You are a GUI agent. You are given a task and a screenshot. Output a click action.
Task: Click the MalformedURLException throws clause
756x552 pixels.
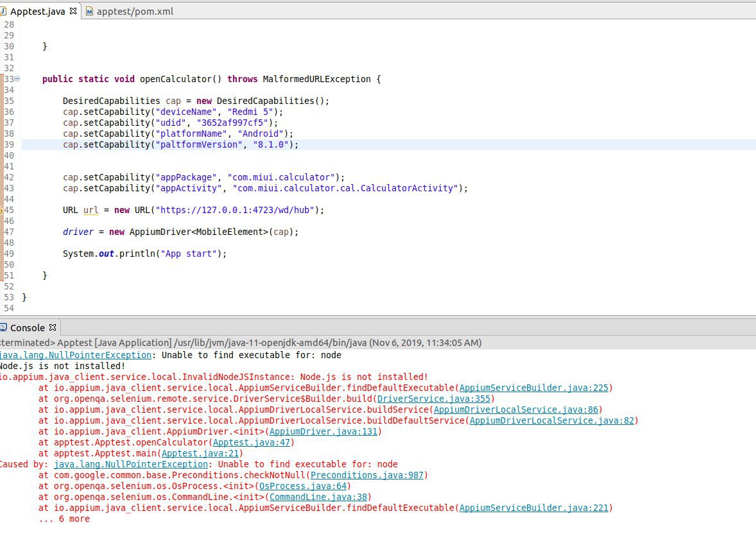click(x=317, y=79)
